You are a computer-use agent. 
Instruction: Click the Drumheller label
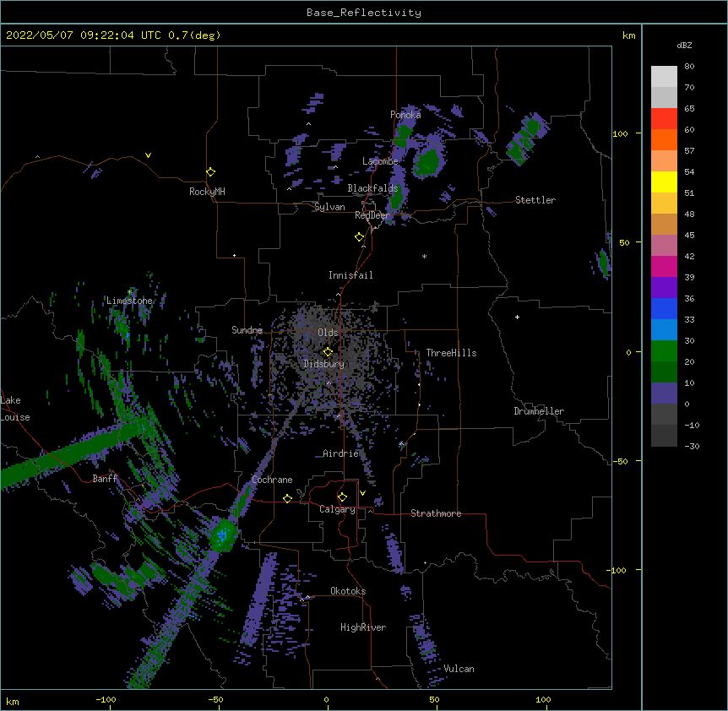[x=539, y=411]
